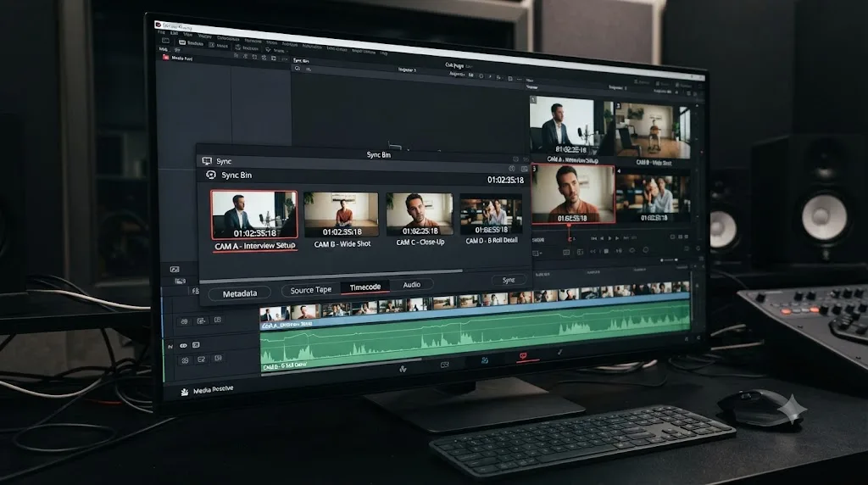
Task: Click the film-frame page icon on the bottom bar
Action: tap(444, 365)
